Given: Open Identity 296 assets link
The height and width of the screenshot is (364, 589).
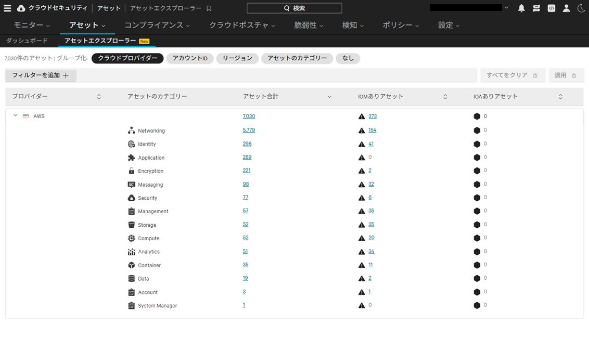Looking at the screenshot, I should (x=247, y=144).
